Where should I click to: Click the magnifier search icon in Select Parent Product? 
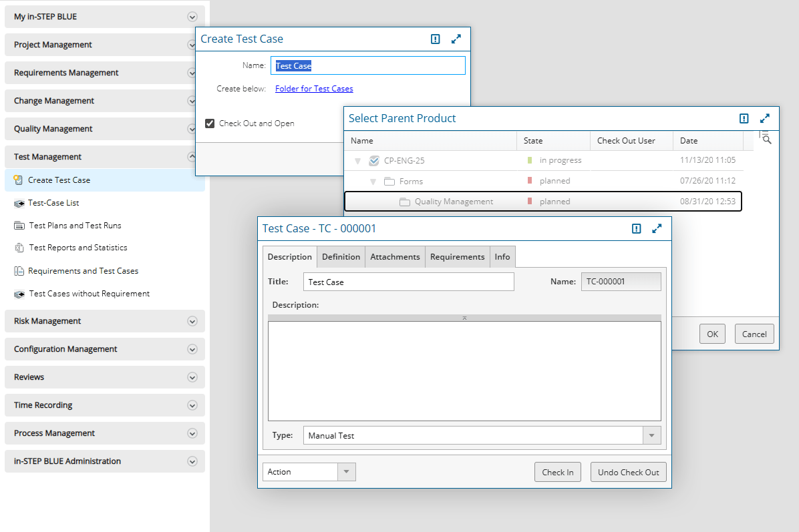(x=766, y=139)
